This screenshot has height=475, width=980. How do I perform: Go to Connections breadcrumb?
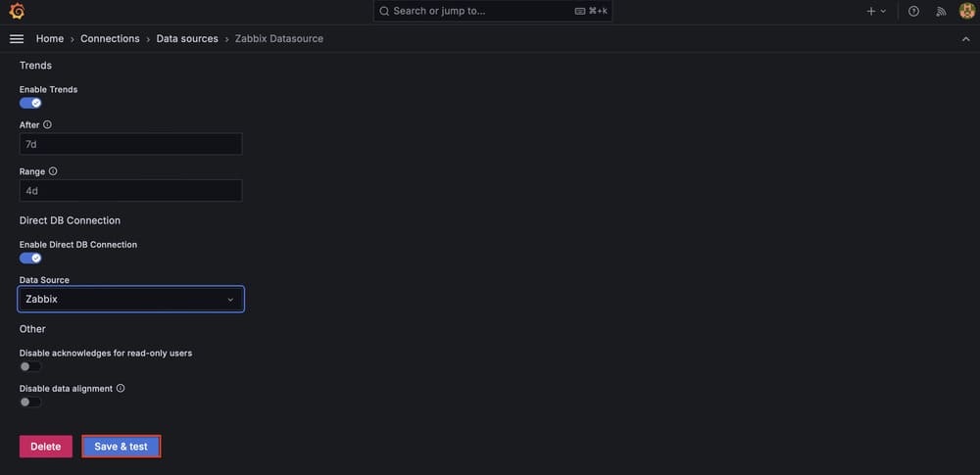tap(110, 39)
